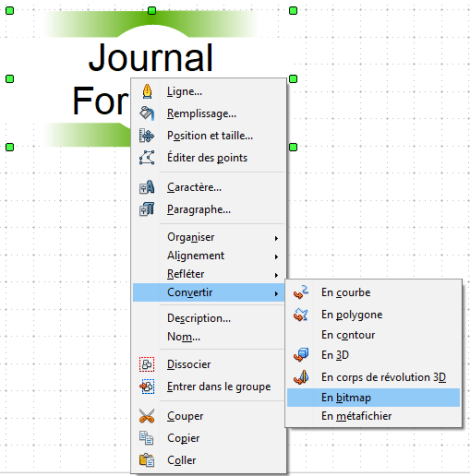The image size is (470, 476).
Task: Expand the Refléter submenu arrow
Action: coord(276,275)
